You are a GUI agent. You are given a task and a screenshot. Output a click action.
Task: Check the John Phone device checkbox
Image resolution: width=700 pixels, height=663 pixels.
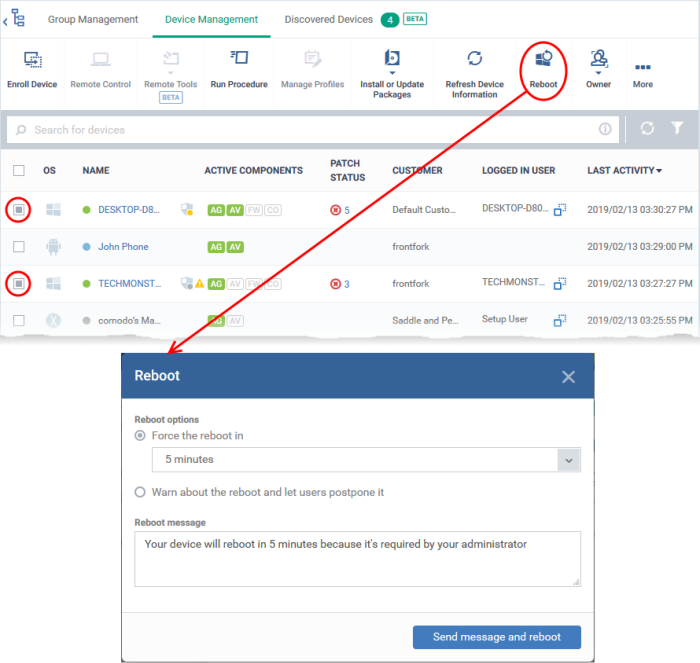click(x=19, y=246)
